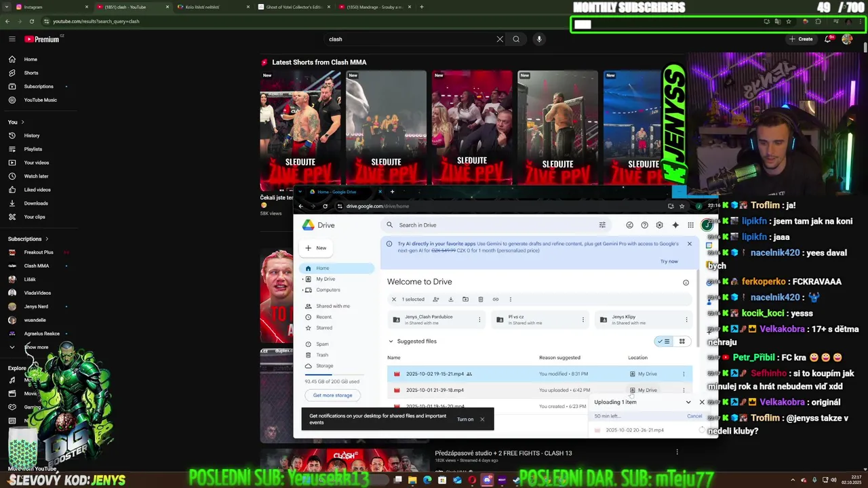Select the Home - Google Drive tab
This screenshot has height=488, width=868.
point(346,192)
